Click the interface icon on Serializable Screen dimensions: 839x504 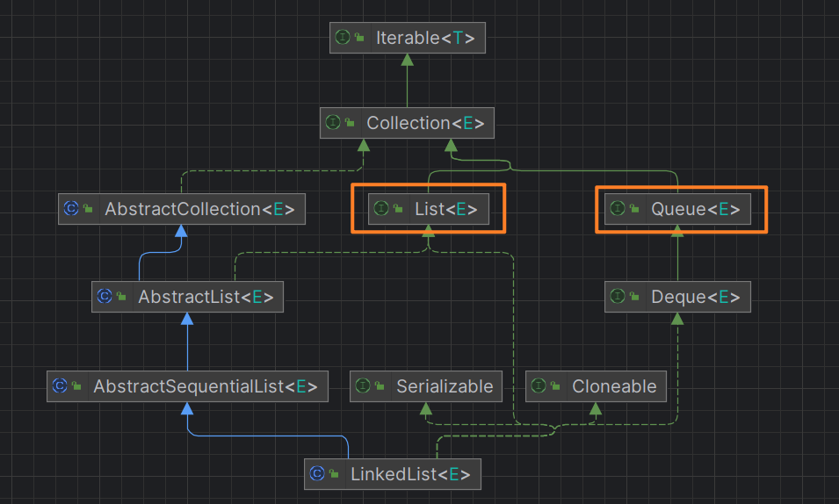tap(363, 385)
